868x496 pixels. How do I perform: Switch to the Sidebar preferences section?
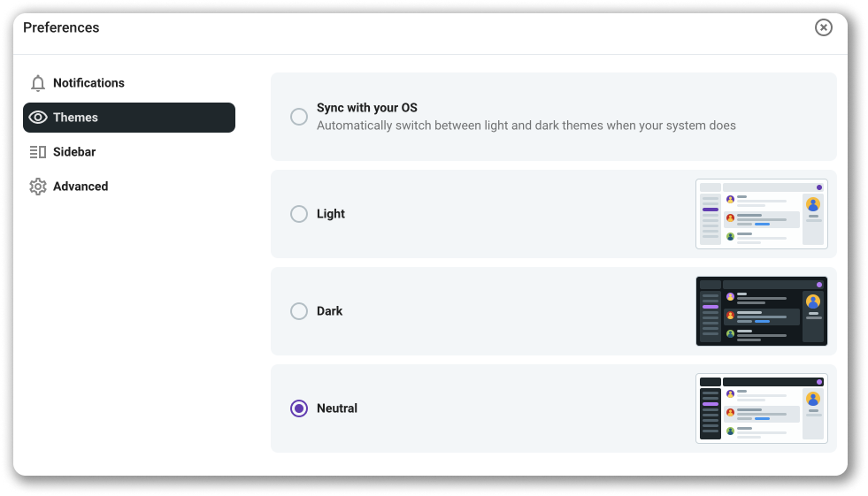[74, 152]
